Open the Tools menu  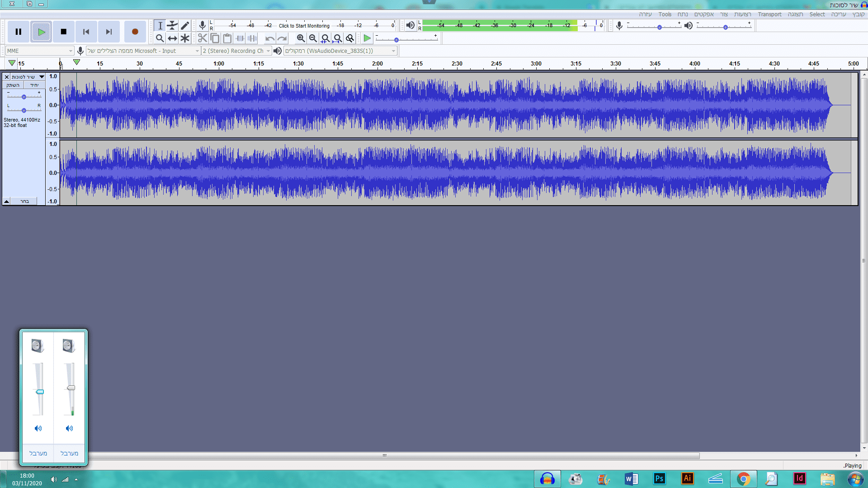[665, 14]
